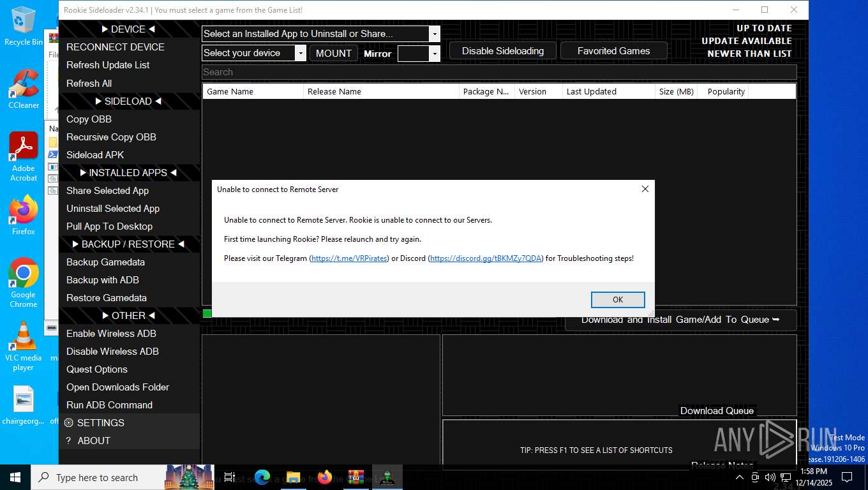Open Firefox desktop shortcut

pos(23,215)
